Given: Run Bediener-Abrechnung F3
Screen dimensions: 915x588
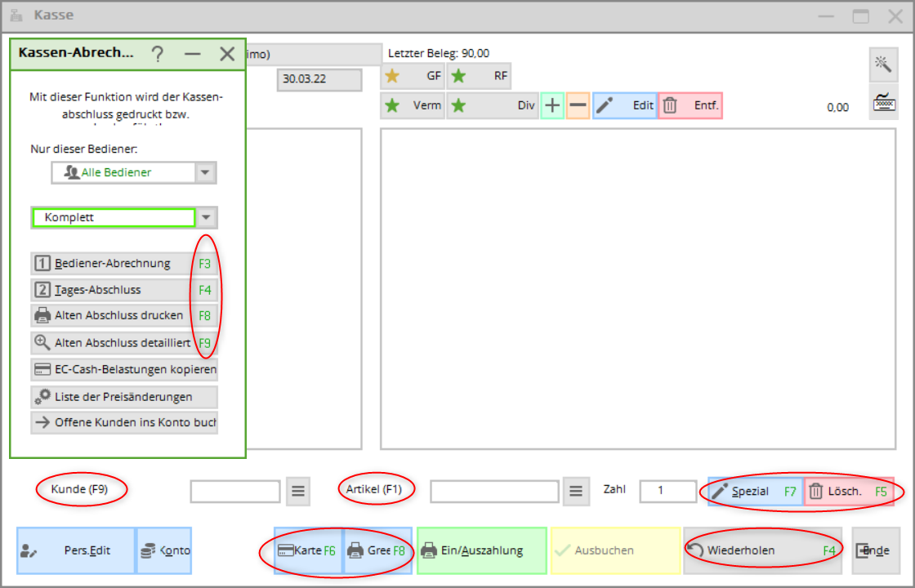Looking at the screenshot, I should 124,264.
